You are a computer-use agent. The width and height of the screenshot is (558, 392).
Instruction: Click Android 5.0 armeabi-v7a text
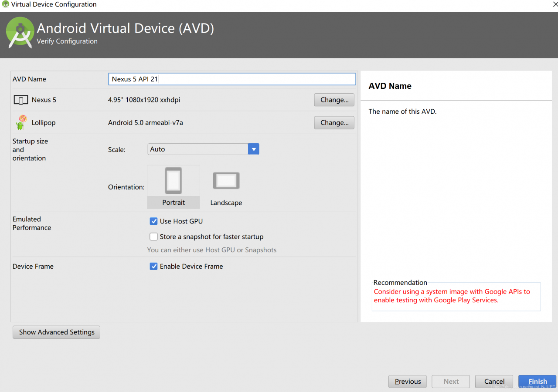point(146,123)
